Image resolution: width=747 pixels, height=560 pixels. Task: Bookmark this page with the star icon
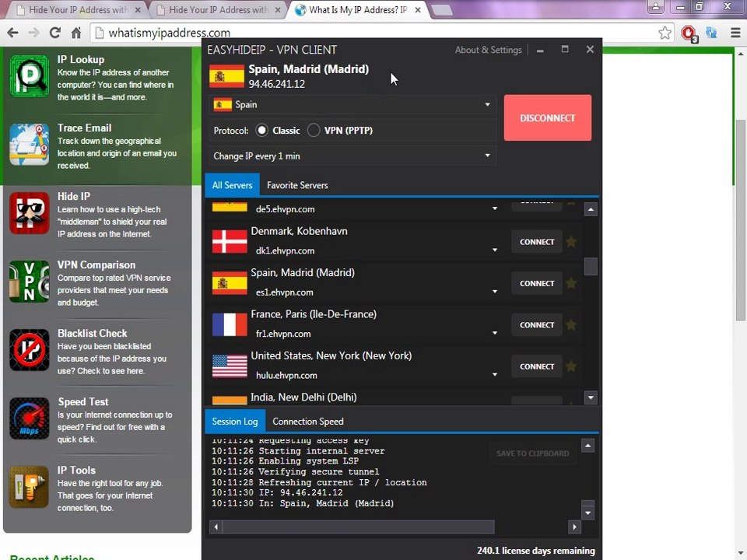point(665,33)
